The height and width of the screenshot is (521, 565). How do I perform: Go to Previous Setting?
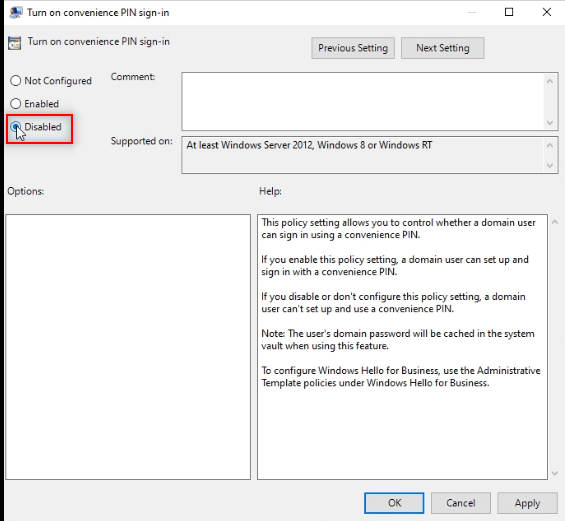353,48
